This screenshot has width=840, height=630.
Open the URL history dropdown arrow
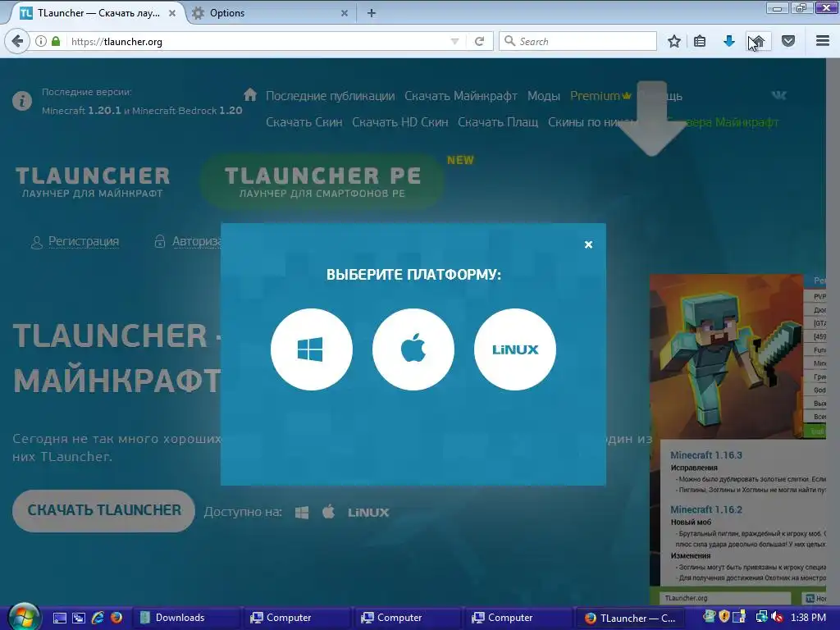tap(454, 41)
